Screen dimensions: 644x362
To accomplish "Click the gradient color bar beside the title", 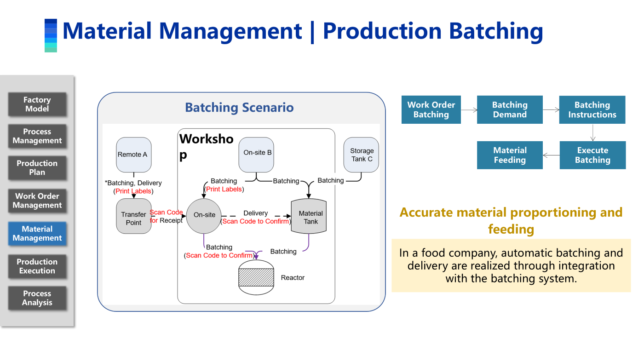I will coord(51,35).
